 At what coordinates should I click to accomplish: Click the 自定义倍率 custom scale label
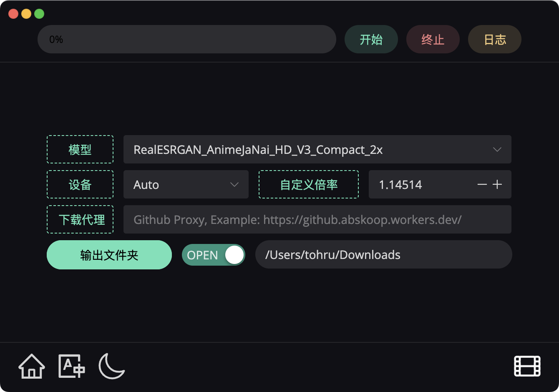[309, 184]
